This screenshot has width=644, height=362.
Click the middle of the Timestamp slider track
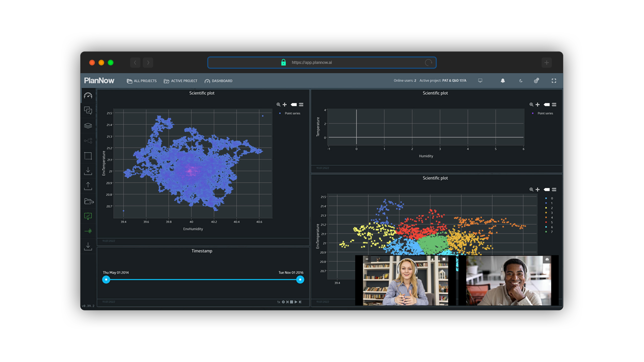coord(203,280)
